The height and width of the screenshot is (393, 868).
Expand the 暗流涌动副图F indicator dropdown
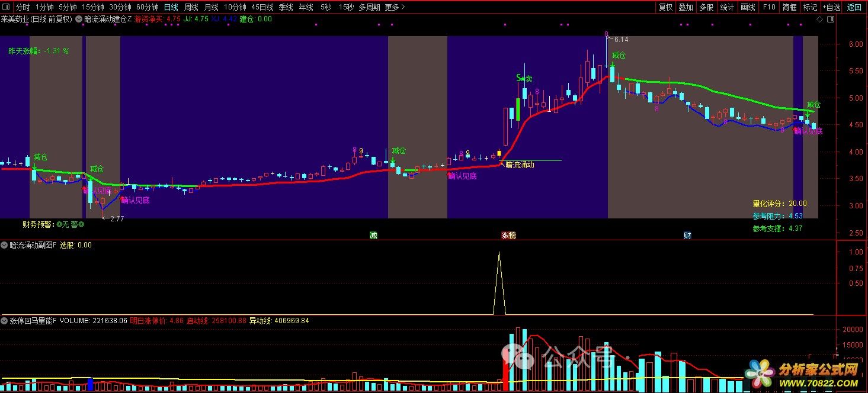pyautogui.click(x=5, y=244)
